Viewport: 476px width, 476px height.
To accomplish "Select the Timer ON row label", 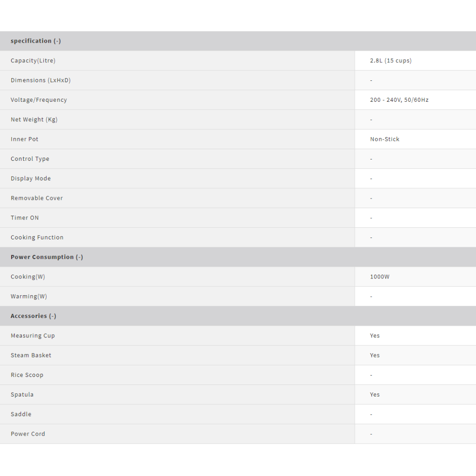I will coord(25,218).
